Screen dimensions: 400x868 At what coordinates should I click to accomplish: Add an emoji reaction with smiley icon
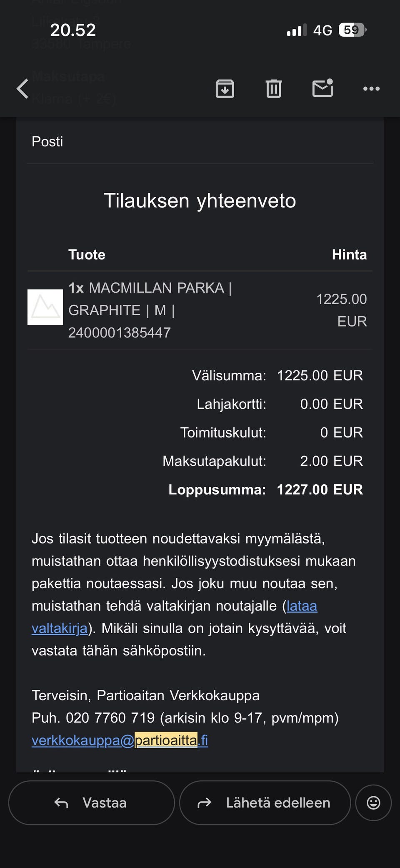click(x=373, y=803)
